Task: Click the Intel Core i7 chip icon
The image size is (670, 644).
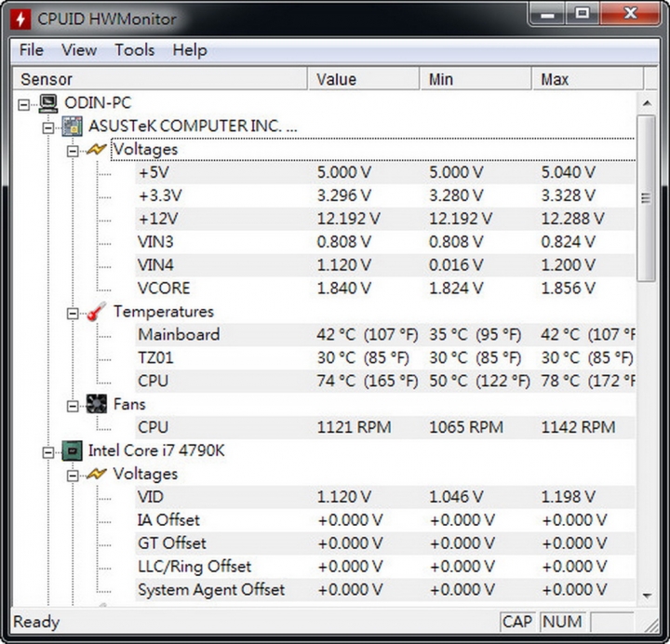Action: click(x=72, y=450)
